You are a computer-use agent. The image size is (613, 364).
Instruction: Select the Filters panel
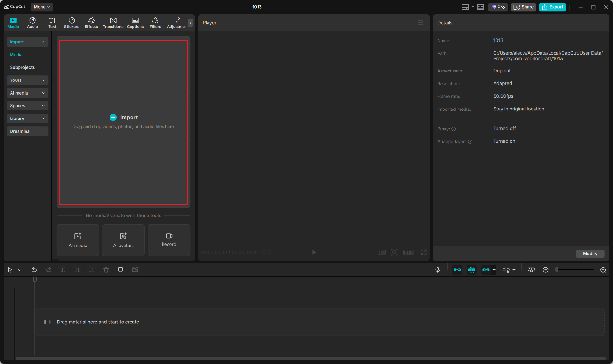[155, 22]
